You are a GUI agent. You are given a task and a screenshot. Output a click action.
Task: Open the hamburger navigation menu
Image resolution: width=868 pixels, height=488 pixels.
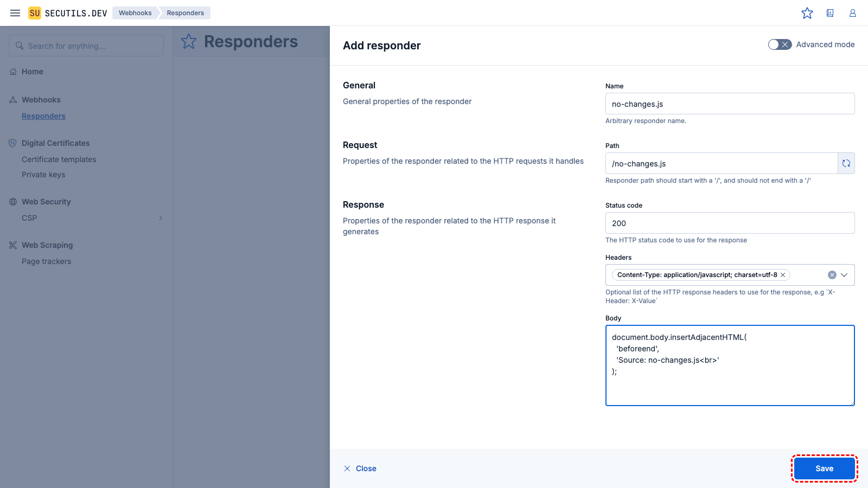click(x=15, y=13)
